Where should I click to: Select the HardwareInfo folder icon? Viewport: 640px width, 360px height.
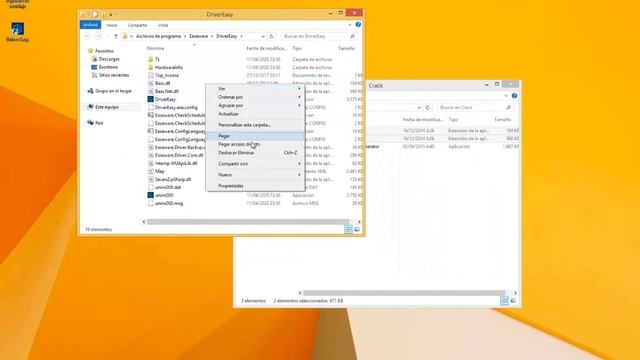coord(151,67)
